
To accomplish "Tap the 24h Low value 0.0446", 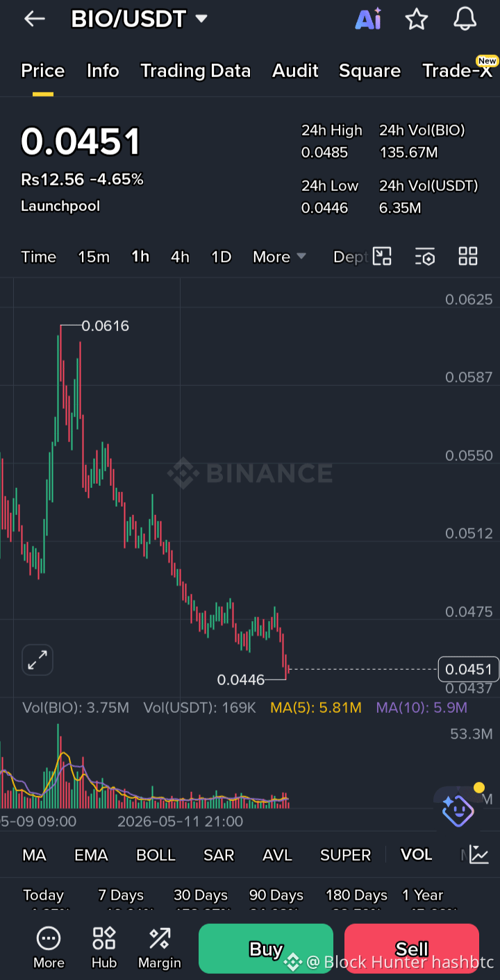I will [324, 208].
